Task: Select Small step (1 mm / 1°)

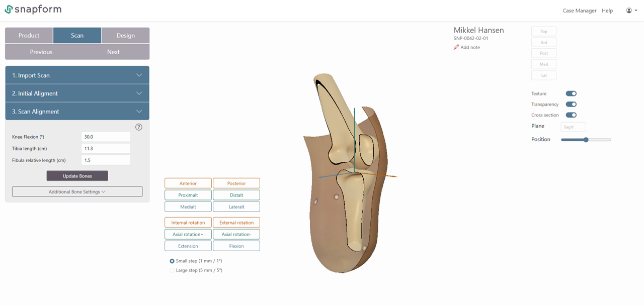Action: pyautogui.click(x=172, y=261)
